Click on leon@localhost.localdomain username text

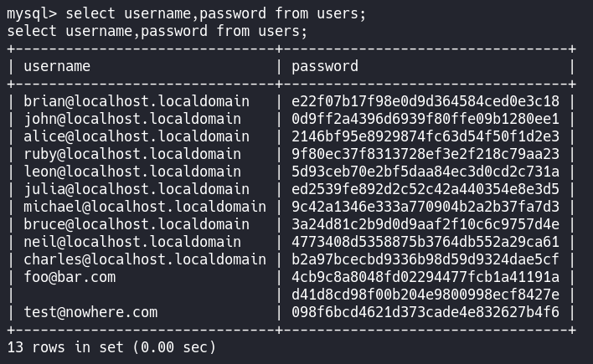[131, 172]
